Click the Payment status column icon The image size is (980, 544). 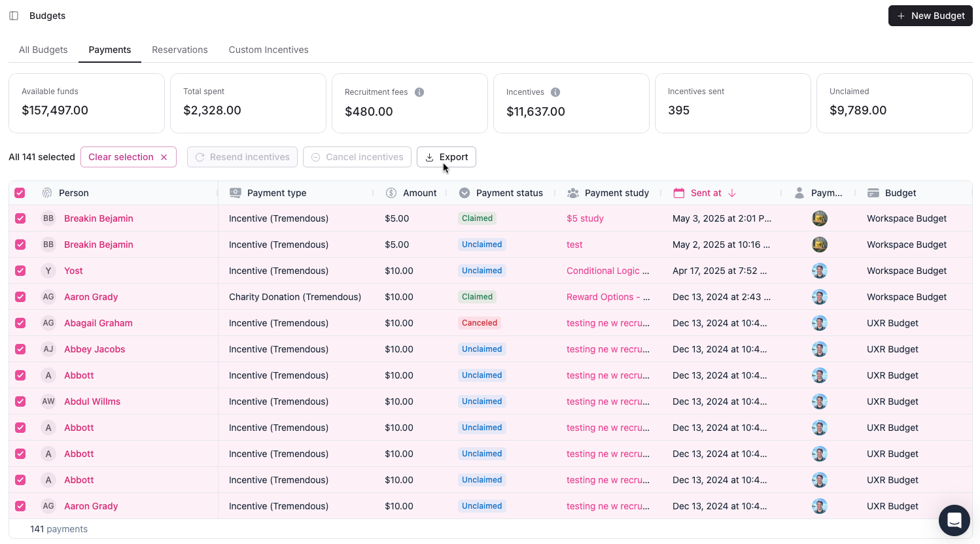tap(464, 193)
